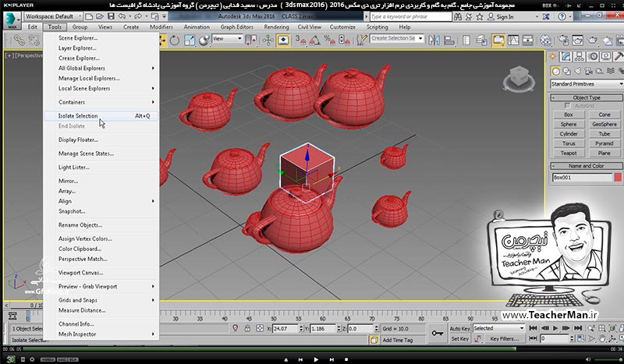624x364 pixels.
Task: Open the Modify tab in command panel
Action: coord(566,56)
